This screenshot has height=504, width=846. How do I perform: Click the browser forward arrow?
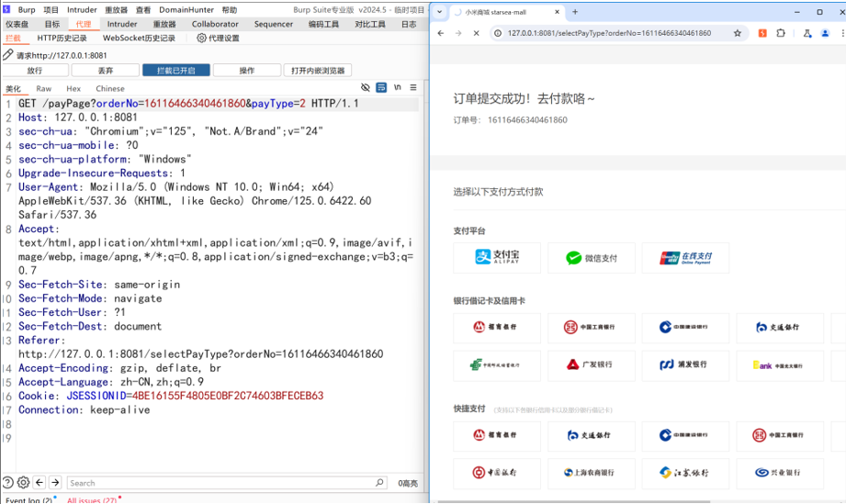[x=458, y=33]
